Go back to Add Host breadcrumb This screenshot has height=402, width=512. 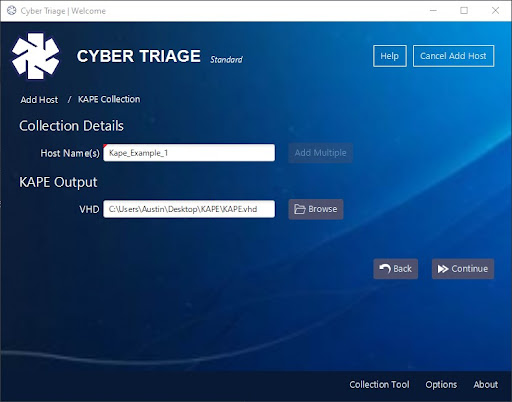(39, 100)
